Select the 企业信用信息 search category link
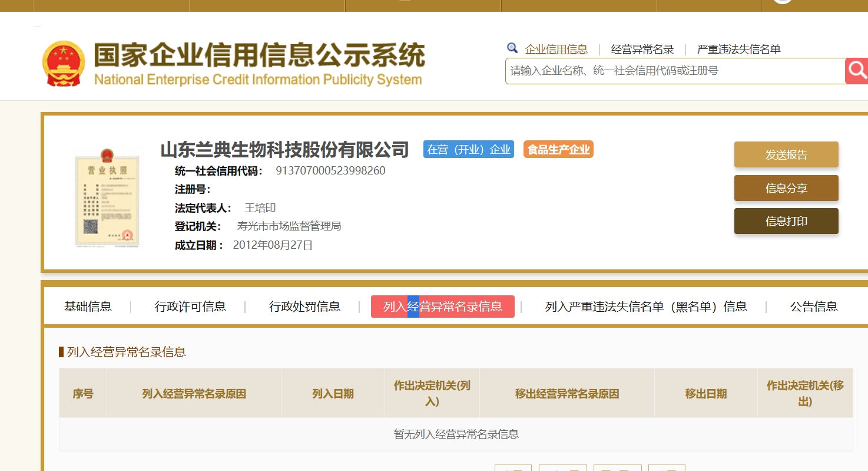Viewport: 868px width, 471px height. pos(556,50)
